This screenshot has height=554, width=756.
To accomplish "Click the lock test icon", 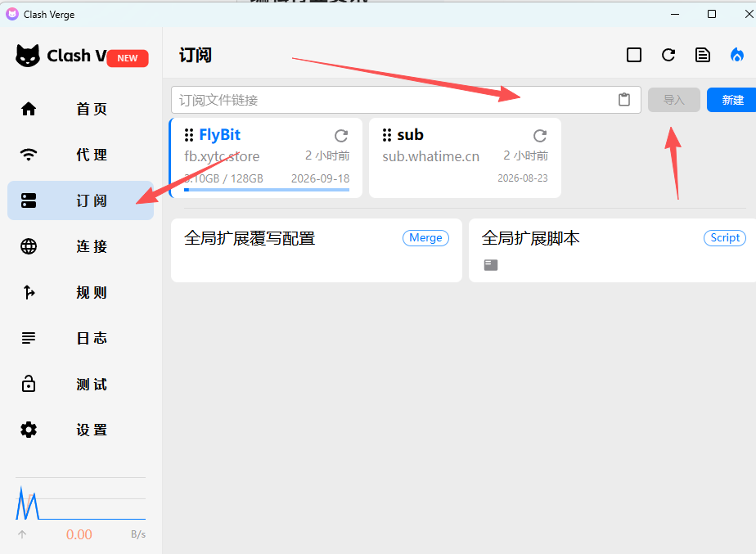I will [x=29, y=384].
